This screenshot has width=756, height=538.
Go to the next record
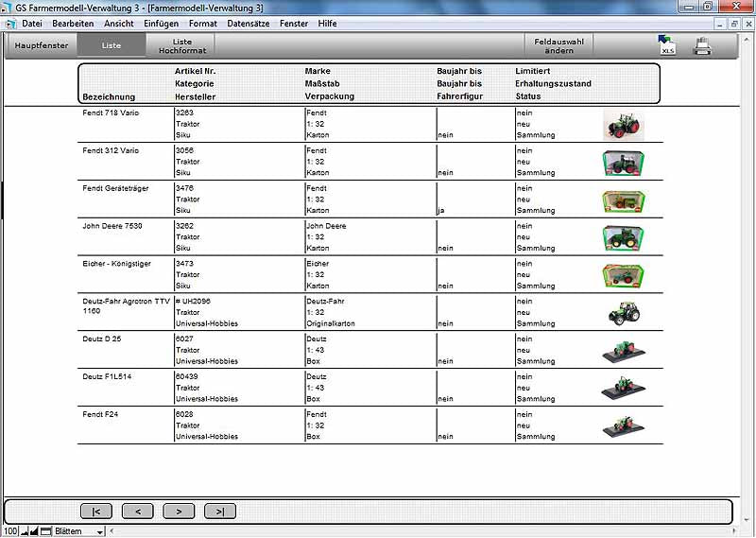179,512
